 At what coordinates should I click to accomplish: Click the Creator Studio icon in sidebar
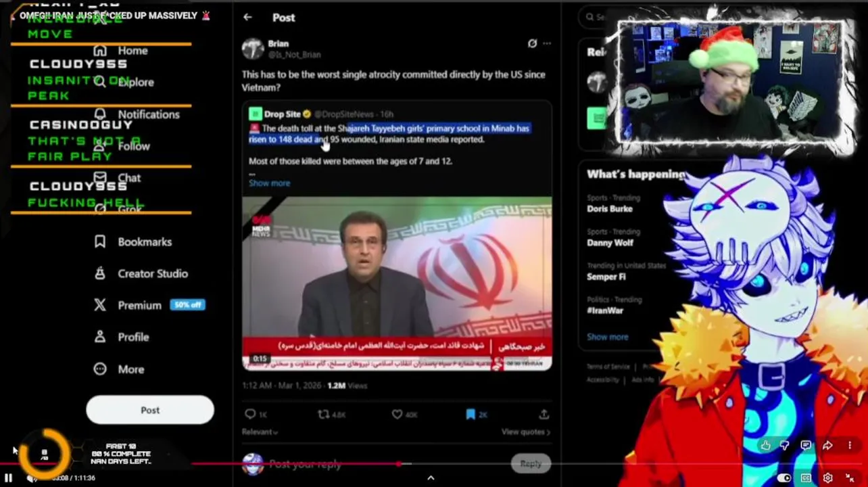(x=100, y=274)
